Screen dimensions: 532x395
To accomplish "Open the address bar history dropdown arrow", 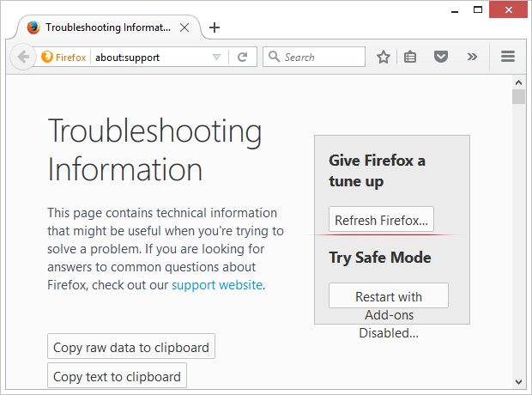I will tap(216, 57).
